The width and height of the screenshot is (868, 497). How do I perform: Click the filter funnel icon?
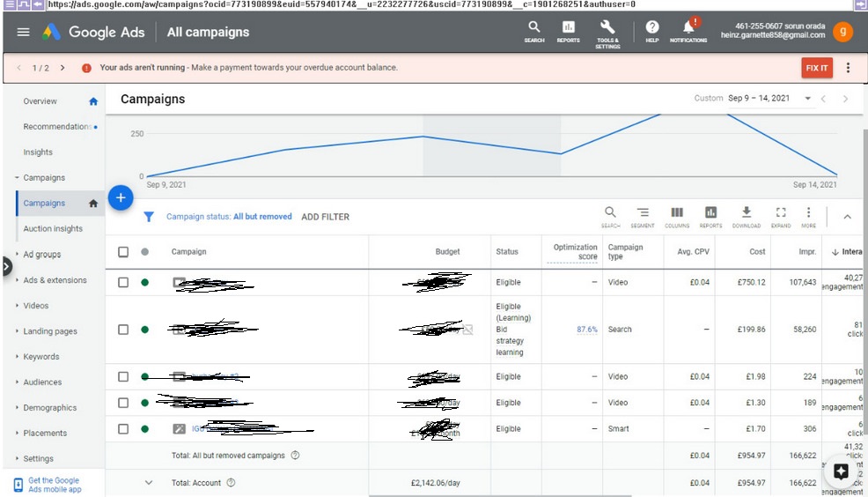click(x=149, y=217)
